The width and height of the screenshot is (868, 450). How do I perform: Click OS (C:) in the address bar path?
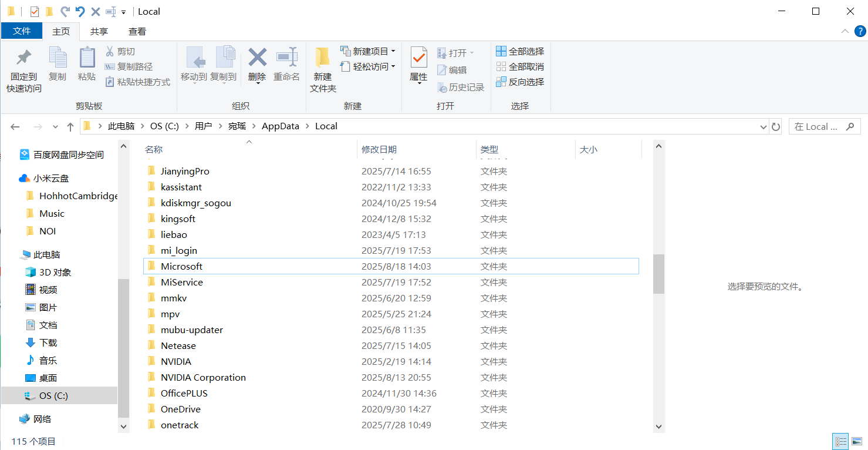tap(164, 126)
